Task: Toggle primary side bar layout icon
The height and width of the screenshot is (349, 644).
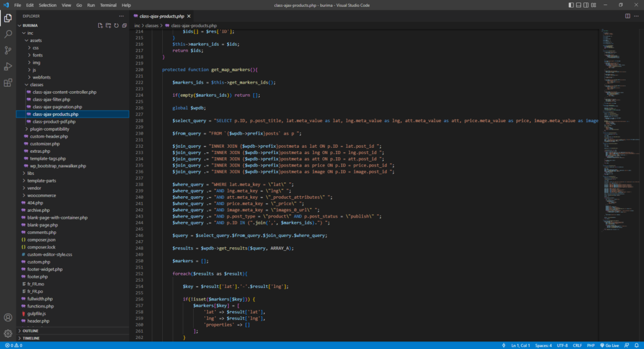Action: [571, 5]
